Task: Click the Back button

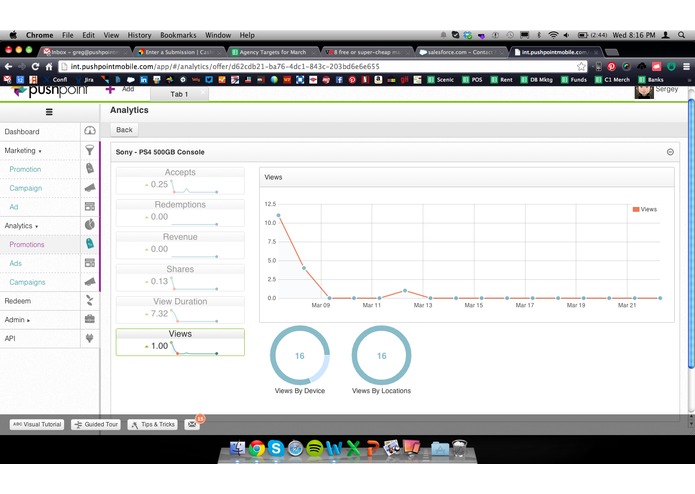Action: (x=124, y=130)
